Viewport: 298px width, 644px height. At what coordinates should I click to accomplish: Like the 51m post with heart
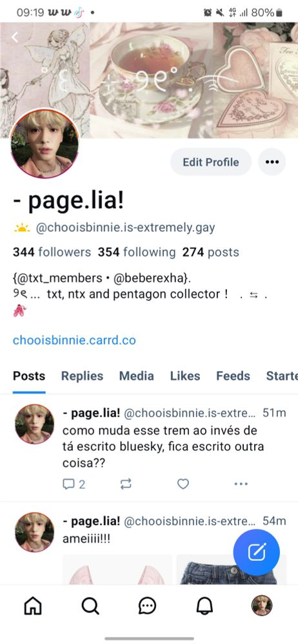click(183, 484)
